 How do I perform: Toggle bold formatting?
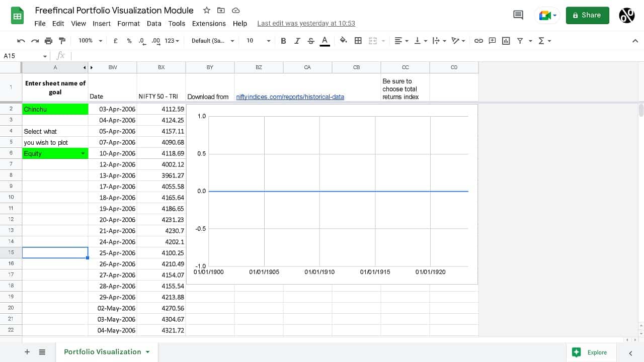(x=283, y=41)
